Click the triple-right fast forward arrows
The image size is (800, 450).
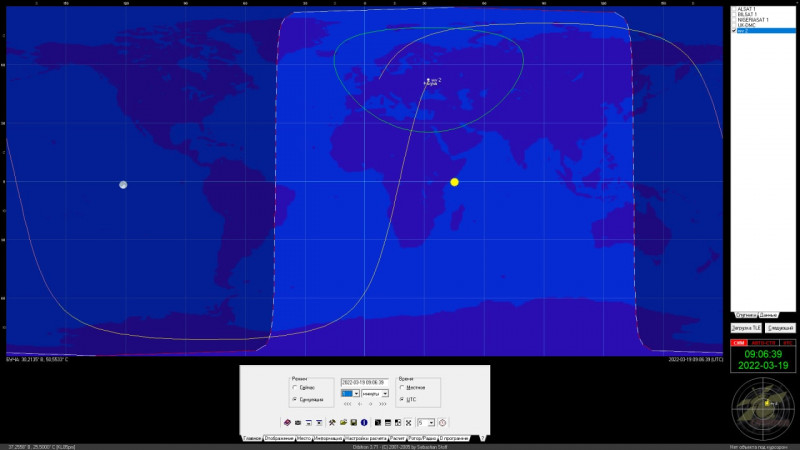(383, 404)
